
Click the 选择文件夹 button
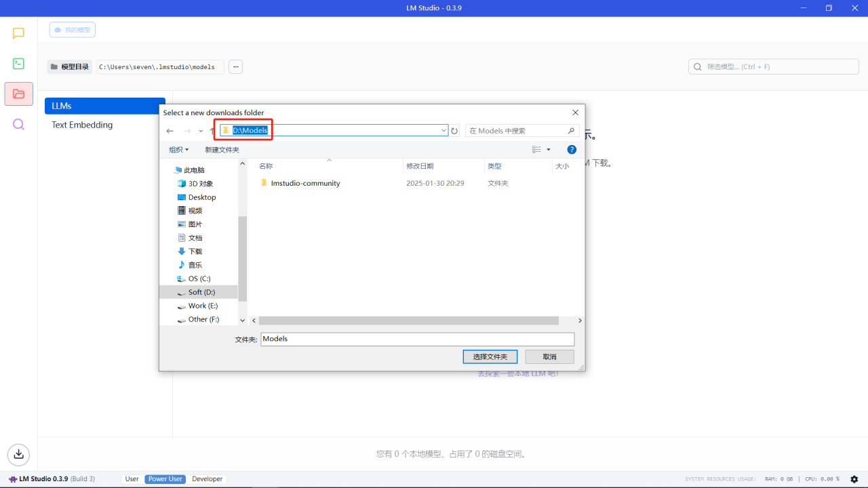tap(490, 357)
